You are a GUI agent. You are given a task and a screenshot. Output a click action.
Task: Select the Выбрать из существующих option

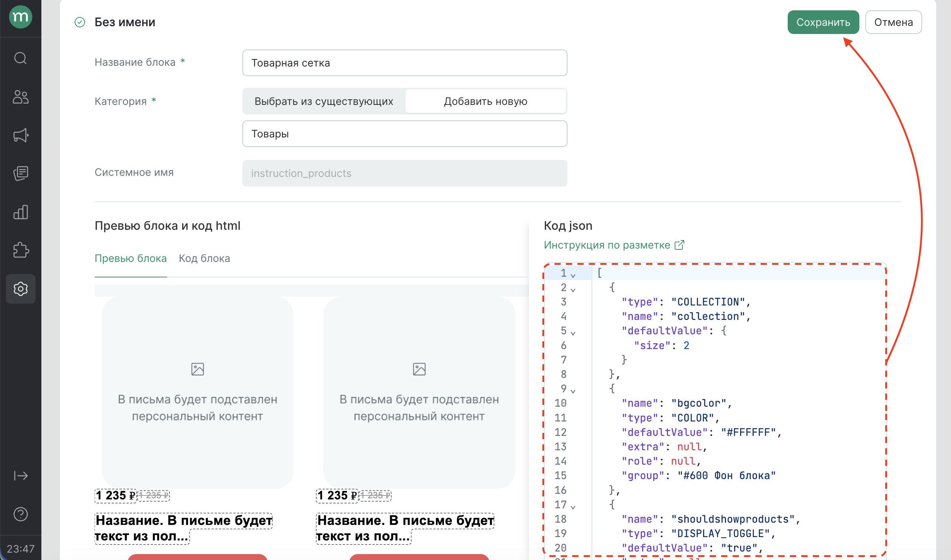[x=324, y=101]
